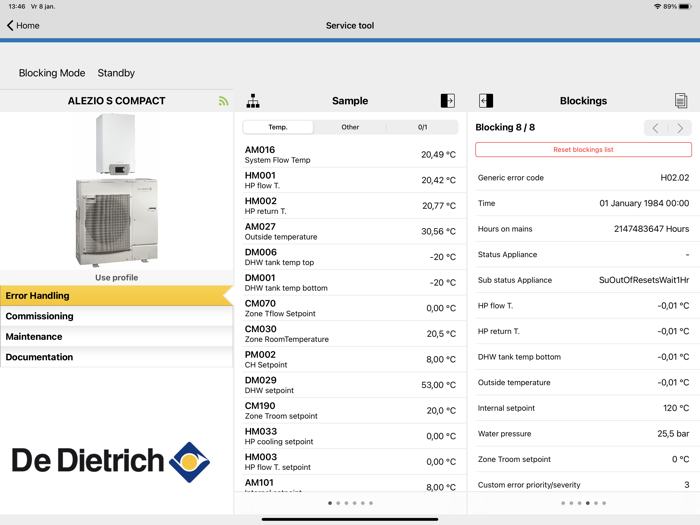Click the ALEZIO S COMPACT device title
The width and height of the screenshot is (700, 525).
click(117, 101)
